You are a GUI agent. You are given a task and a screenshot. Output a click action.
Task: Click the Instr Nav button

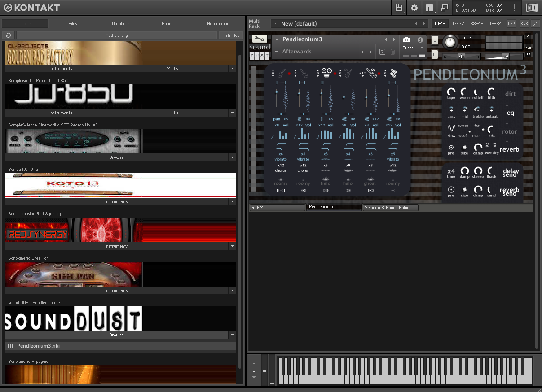point(231,35)
